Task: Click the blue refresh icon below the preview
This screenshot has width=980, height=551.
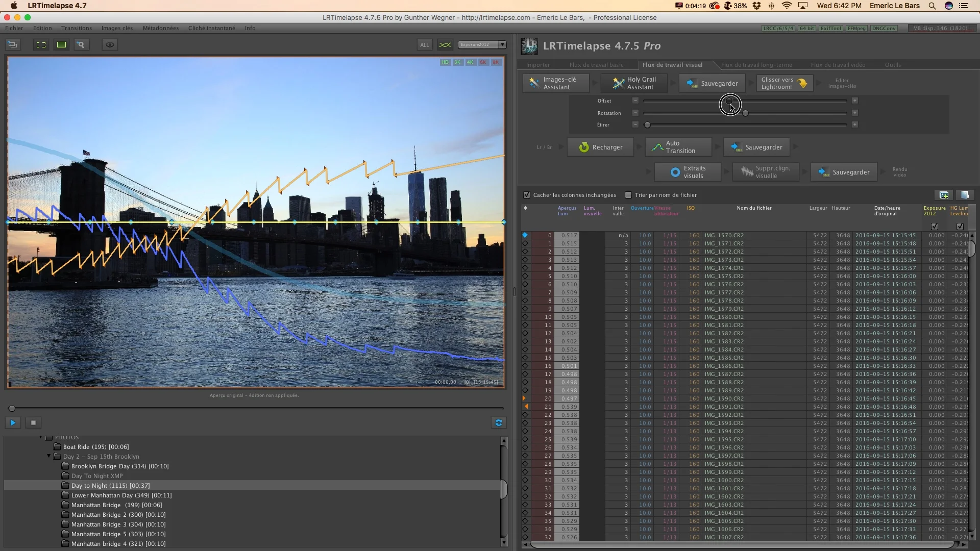Action: pyautogui.click(x=499, y=422)
